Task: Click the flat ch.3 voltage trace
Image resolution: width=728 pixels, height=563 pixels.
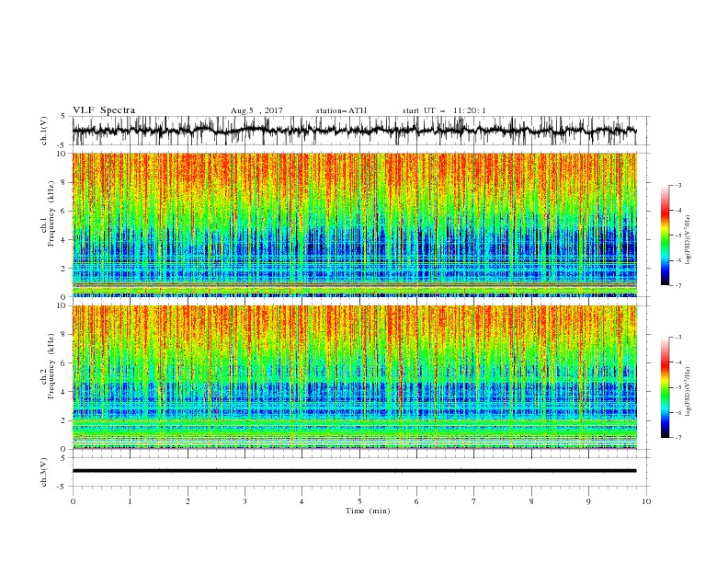Action: pyautogui.click(x=354, y=471)
